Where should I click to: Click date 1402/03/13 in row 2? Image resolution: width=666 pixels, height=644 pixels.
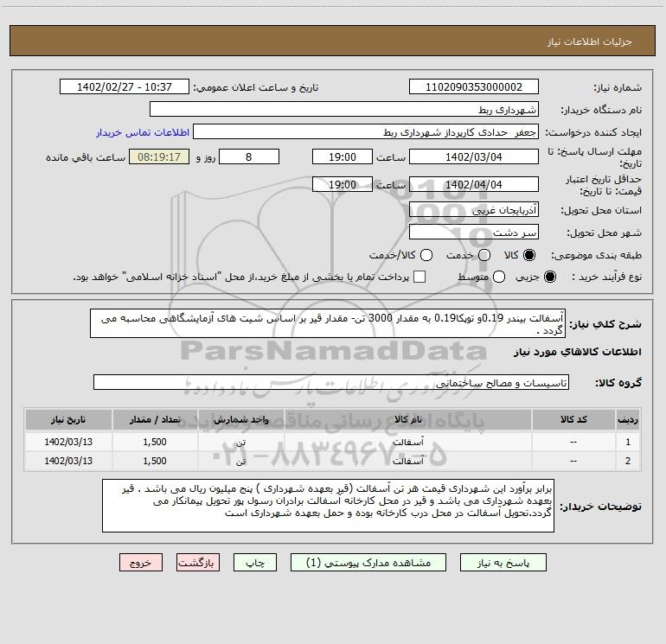[68, 461]
